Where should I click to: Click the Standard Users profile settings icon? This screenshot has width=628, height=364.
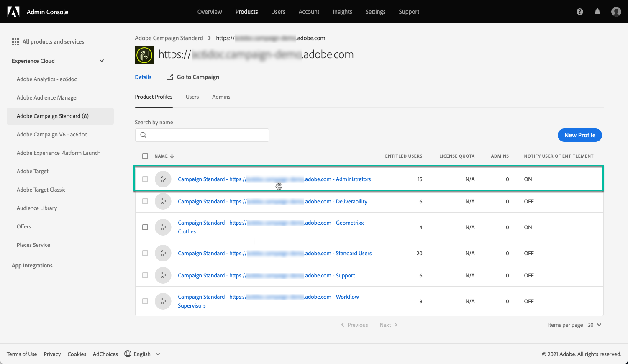(163, 253)
